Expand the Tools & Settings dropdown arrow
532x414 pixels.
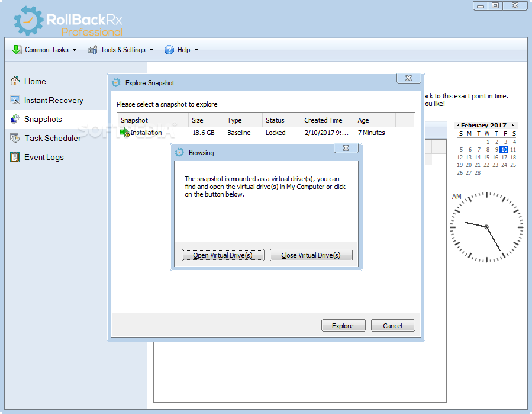tap(151, 50)
